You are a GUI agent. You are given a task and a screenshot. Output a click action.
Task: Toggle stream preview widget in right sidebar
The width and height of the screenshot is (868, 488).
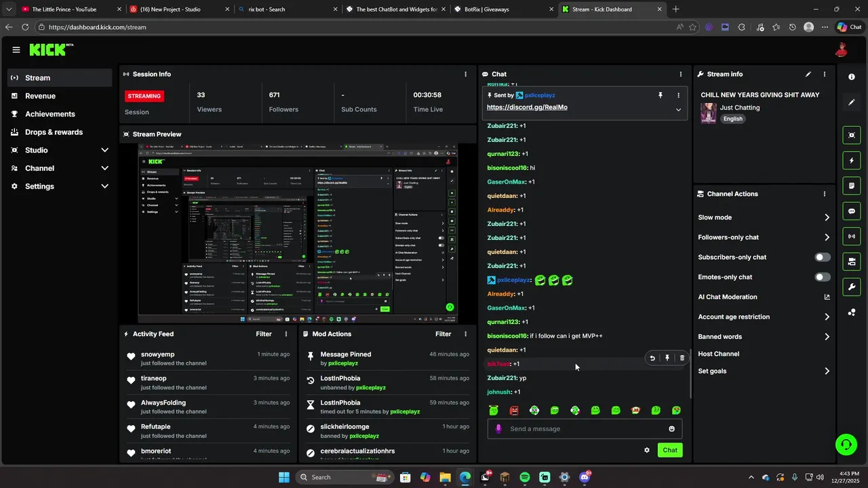coord(852,136)
